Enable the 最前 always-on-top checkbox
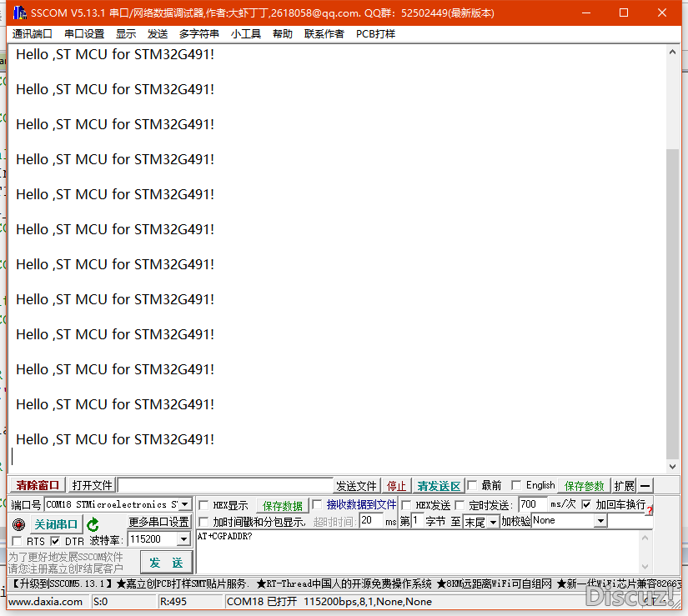 [x=472, y=485]
